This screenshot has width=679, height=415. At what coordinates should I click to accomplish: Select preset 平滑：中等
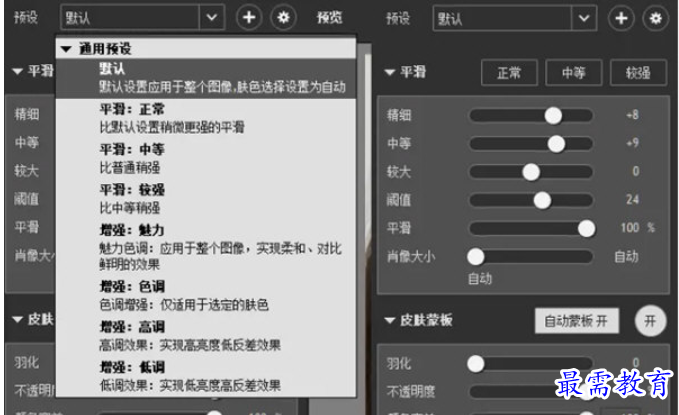206,158
